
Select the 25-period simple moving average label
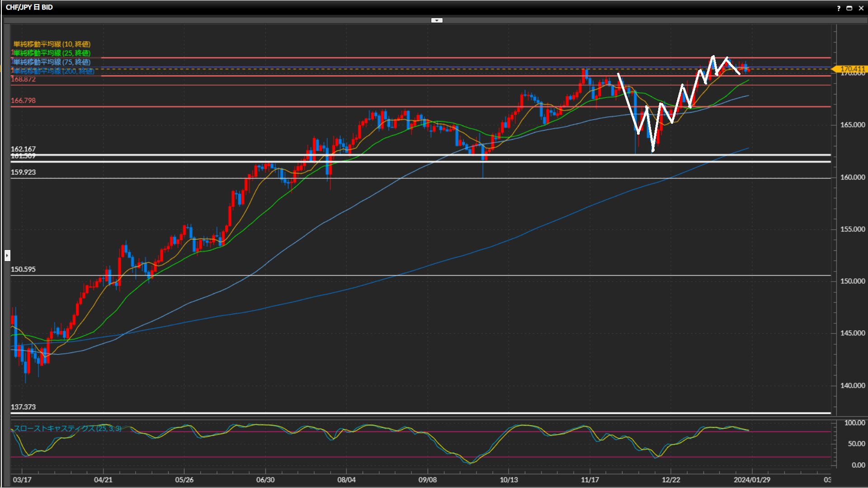coord(52,53)
